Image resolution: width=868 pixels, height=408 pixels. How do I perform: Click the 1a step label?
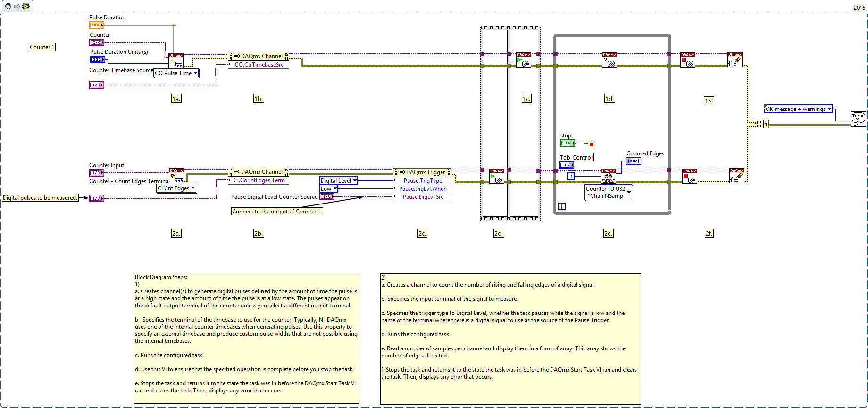pyautogui.click(x=176, y=99)
